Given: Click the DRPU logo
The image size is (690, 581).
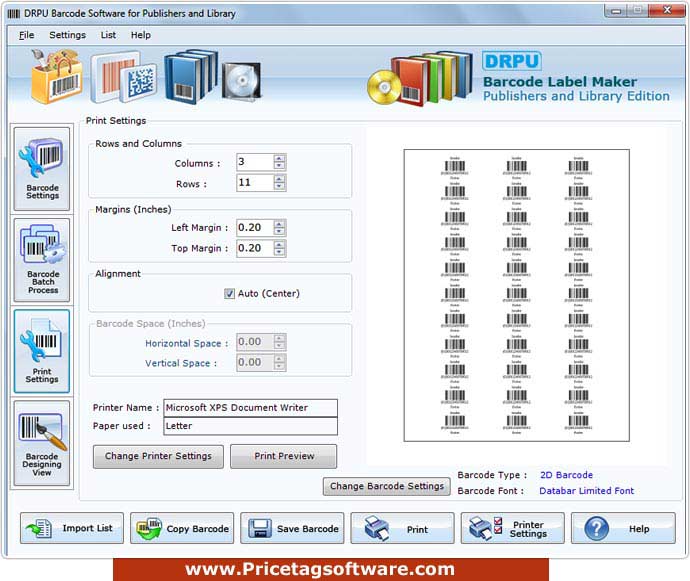Looking at the screenshot, I should 512,61.
